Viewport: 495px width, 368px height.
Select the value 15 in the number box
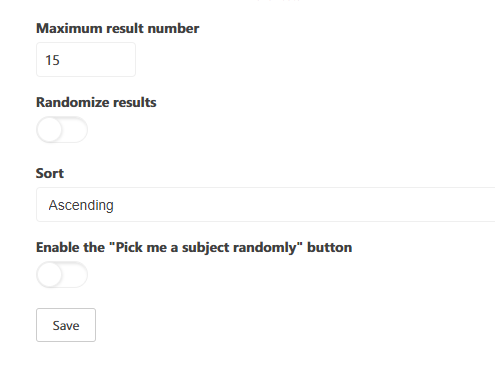tap(52, 60)
